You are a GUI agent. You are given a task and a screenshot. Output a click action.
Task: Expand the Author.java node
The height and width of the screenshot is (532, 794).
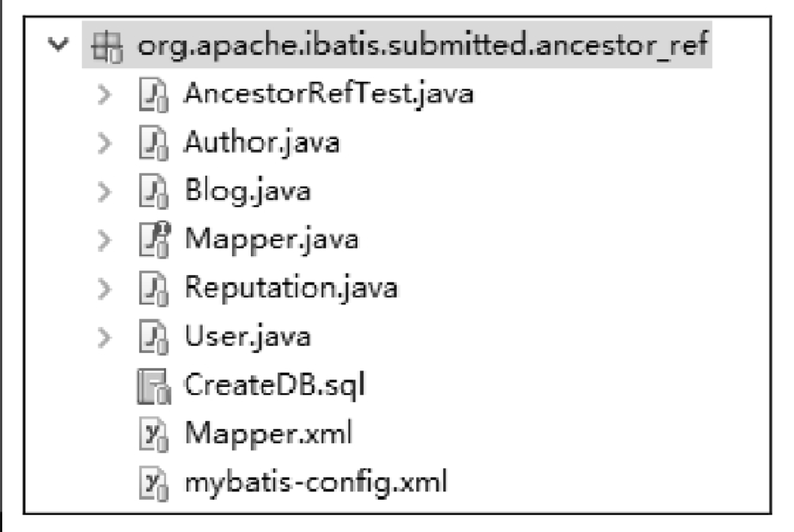(104, 144)
